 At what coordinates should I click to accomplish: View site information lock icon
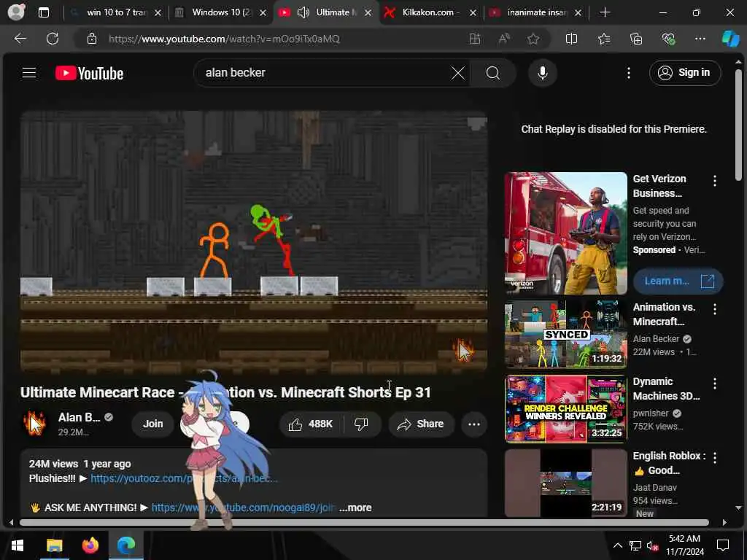(92, 39)
